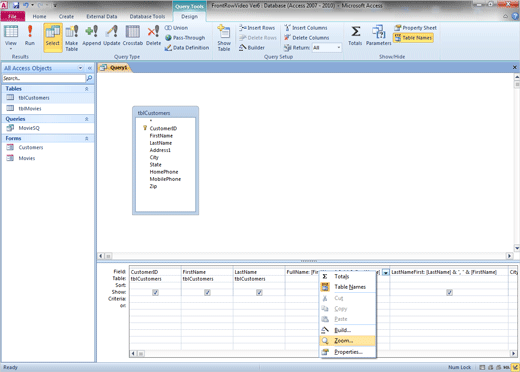The height and width of the screenshot is (372, 520).
Task: Click the Undo icon in title bar
Action: (26, 5)
